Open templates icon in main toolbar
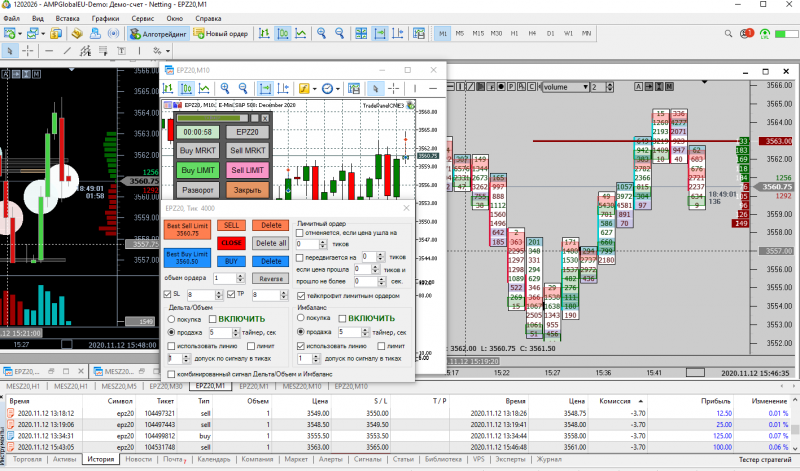Viewport: 800px width, 471px height. 419,34
